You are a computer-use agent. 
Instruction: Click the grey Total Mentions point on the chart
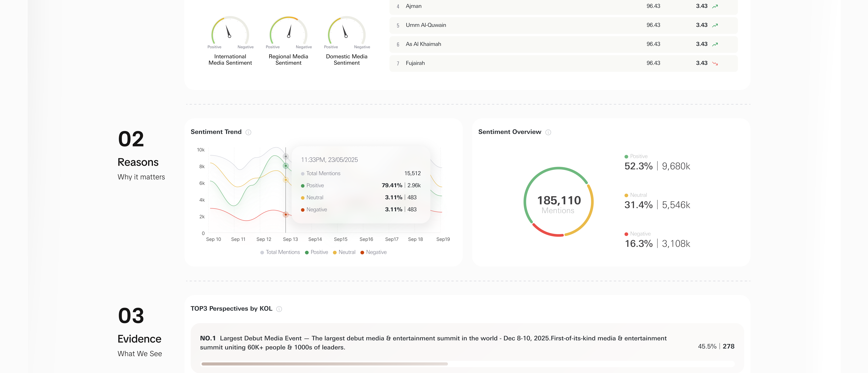(x=286, y=156)
